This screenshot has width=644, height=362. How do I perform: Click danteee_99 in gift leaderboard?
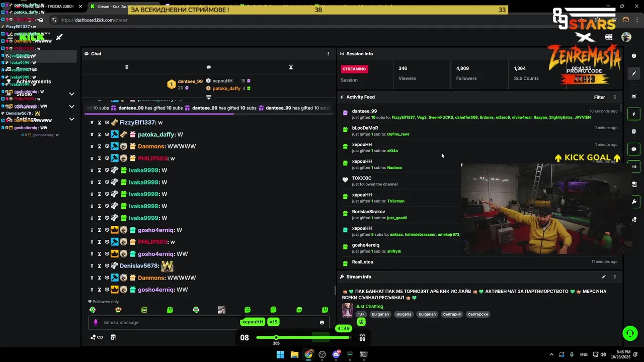(190, 81)
